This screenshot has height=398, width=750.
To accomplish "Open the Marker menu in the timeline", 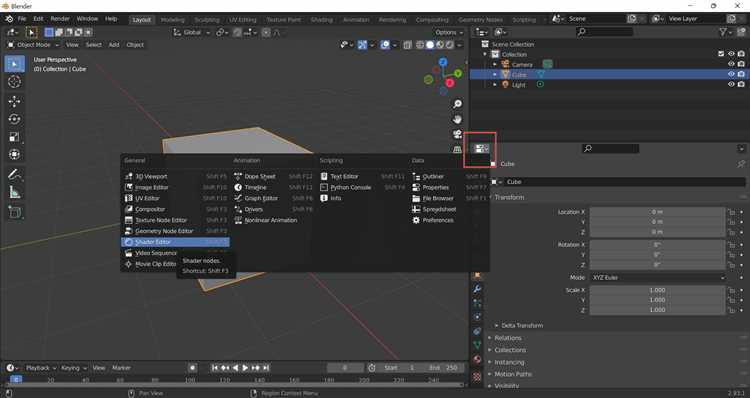I will [x=121, y=368].
